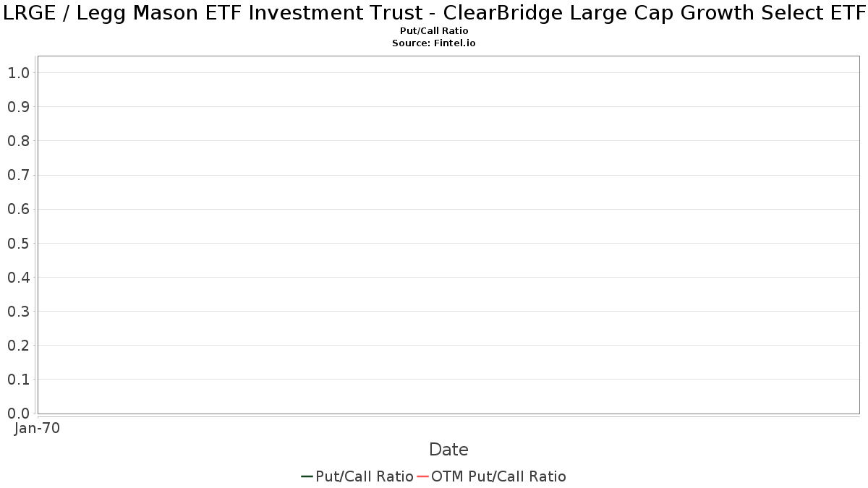Click the dark green Put/Call Ratio line swatch

[307, 476]
